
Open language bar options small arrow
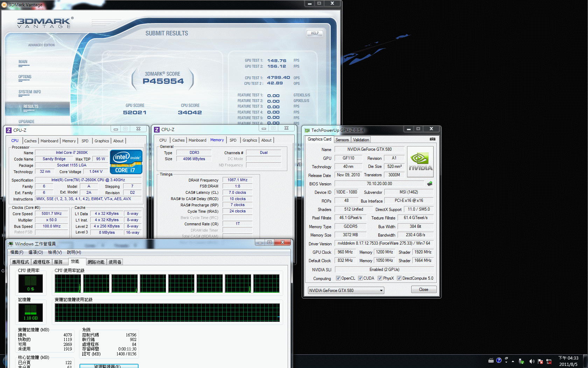tap(506, 363)
